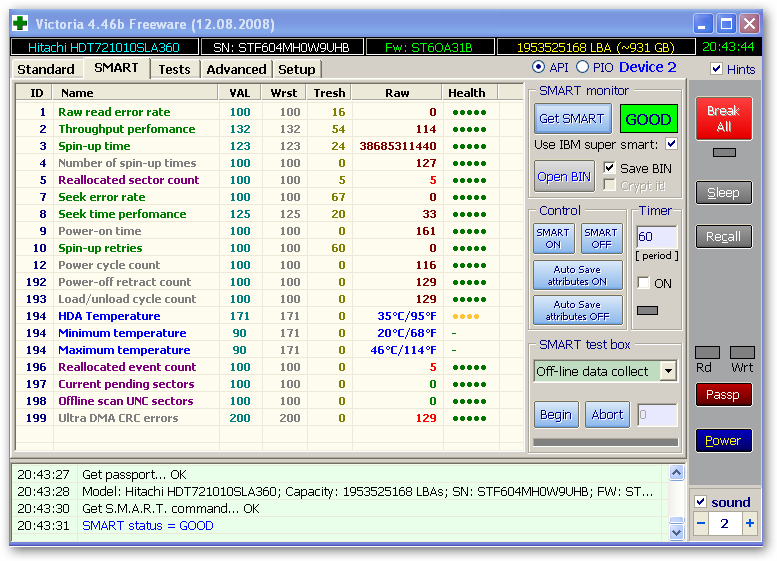777x561 pixels.
Task: Select the API radio button
Action: [539, 67]
